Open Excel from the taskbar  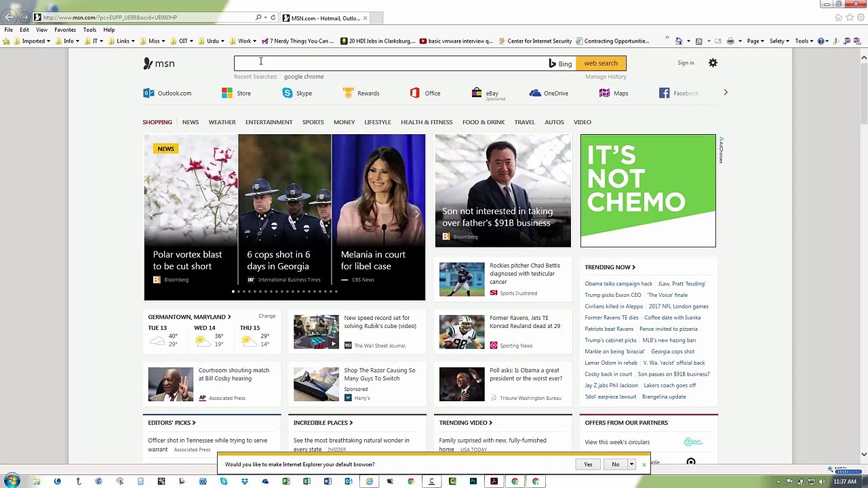tap(307, 481)
